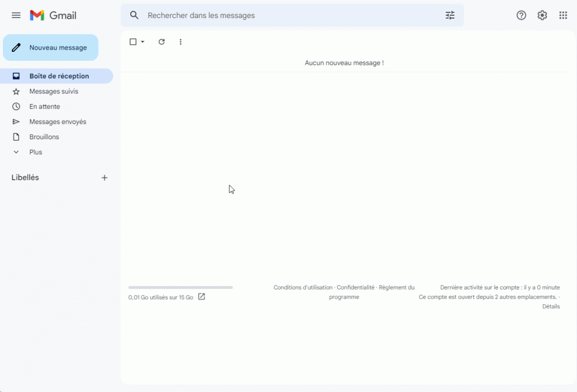This screenshot has height=392, width=577.
Task: Open Messages envoyés folder
Action: click(x=57, y=122)
